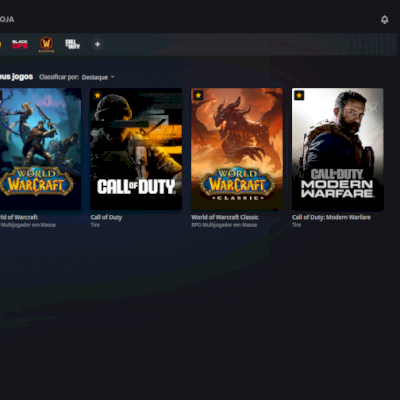Click the Call of Duty title text
The image size is (400, 400).
(x=106, y=217)
